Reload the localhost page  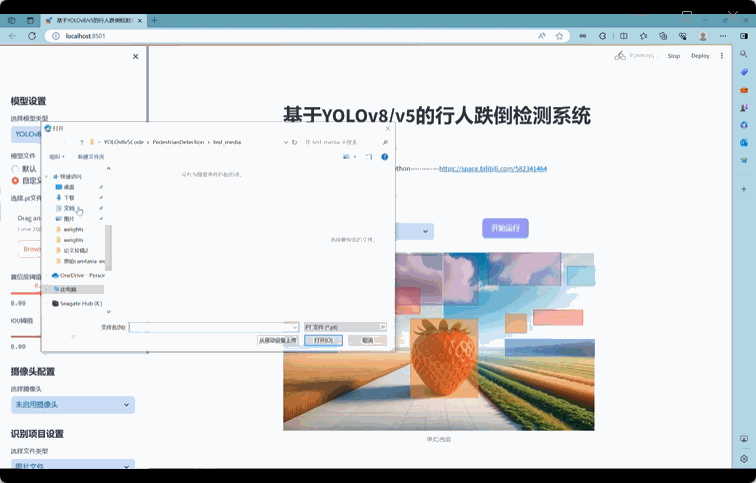point(32,36)
